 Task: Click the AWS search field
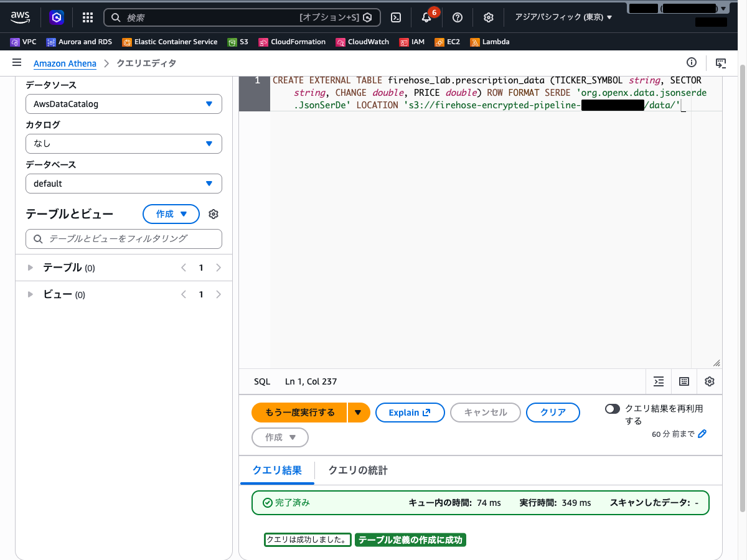(242, 17)
